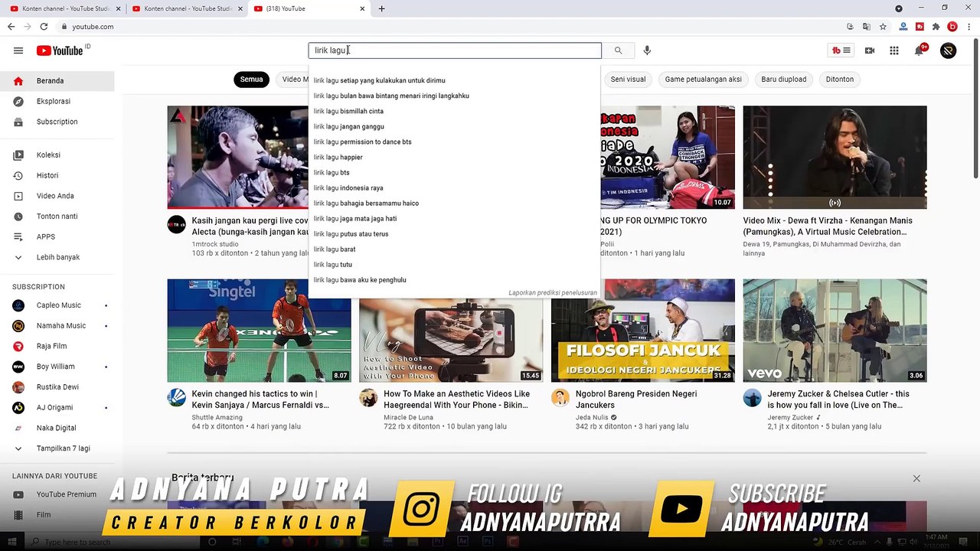
Task: Open the tab search dropdown in title bar
Action: tap(899, 8)
